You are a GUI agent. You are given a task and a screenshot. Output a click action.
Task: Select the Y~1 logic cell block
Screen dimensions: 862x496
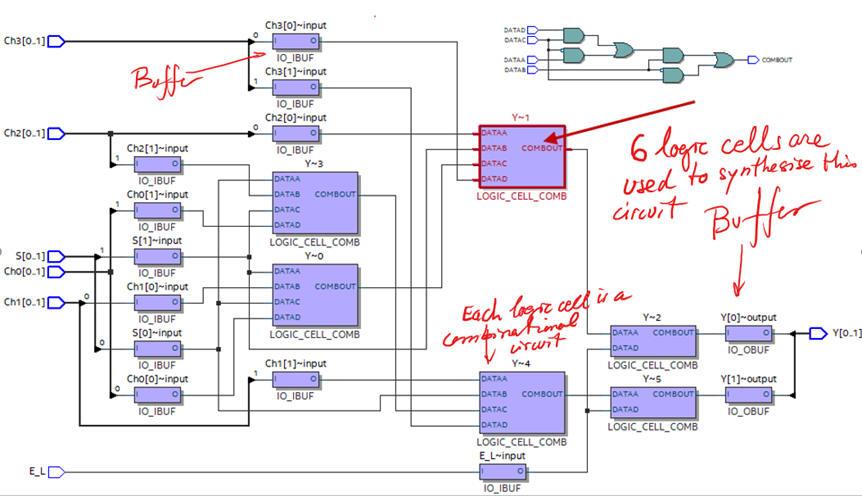522,156
